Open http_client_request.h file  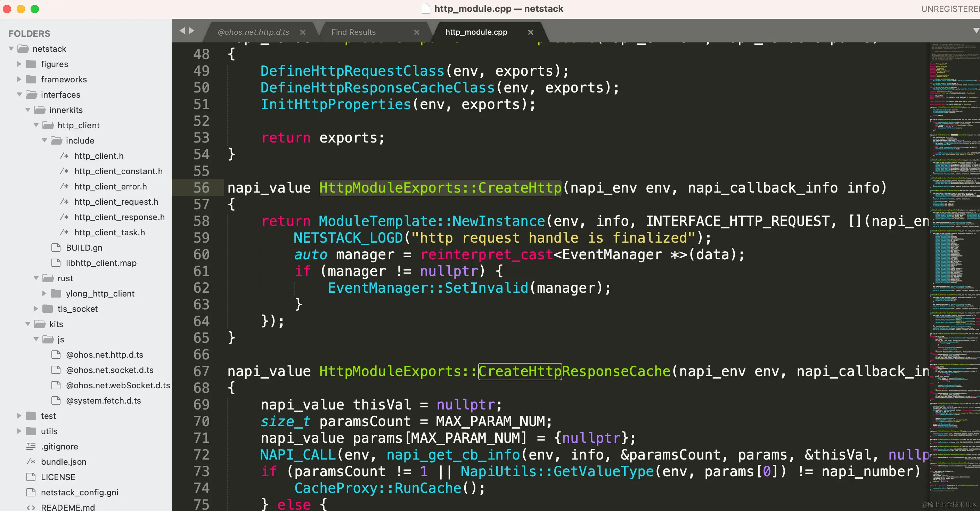tap(116, 202)
